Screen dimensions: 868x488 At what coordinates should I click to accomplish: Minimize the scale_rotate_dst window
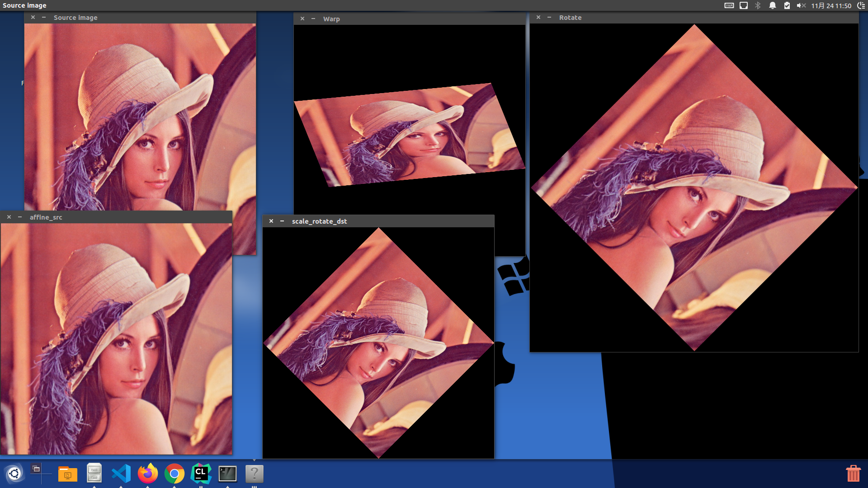click(282, 221)
